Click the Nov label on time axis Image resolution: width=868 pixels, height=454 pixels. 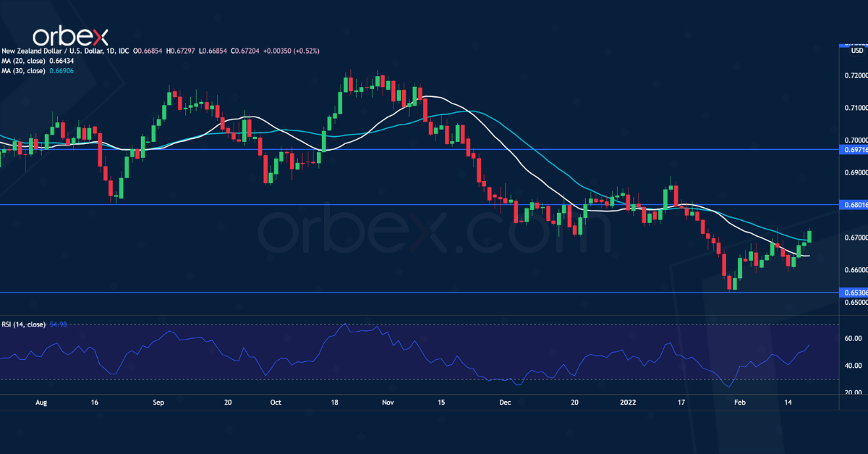point(388,401)
